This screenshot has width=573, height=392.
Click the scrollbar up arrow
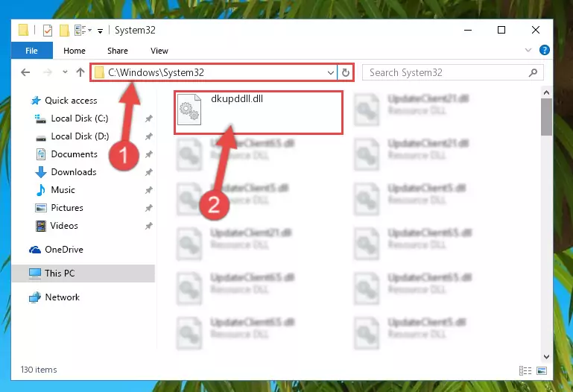coord(546,93)
